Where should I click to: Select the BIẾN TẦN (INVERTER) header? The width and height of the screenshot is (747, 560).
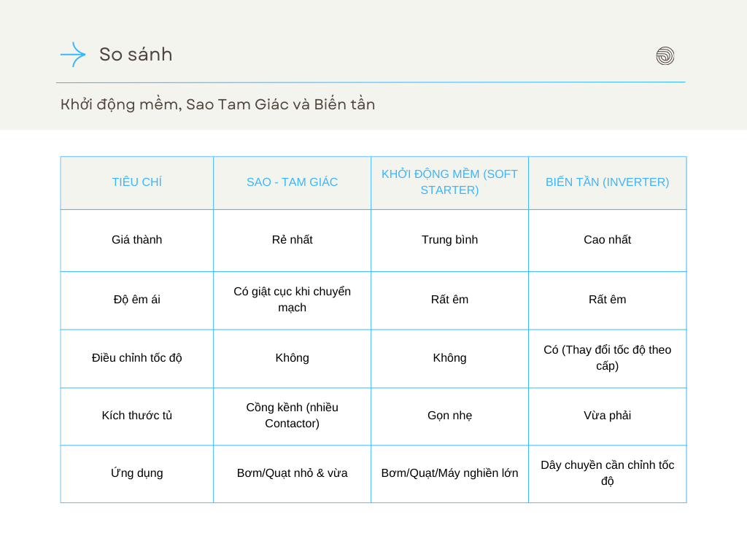607,182
